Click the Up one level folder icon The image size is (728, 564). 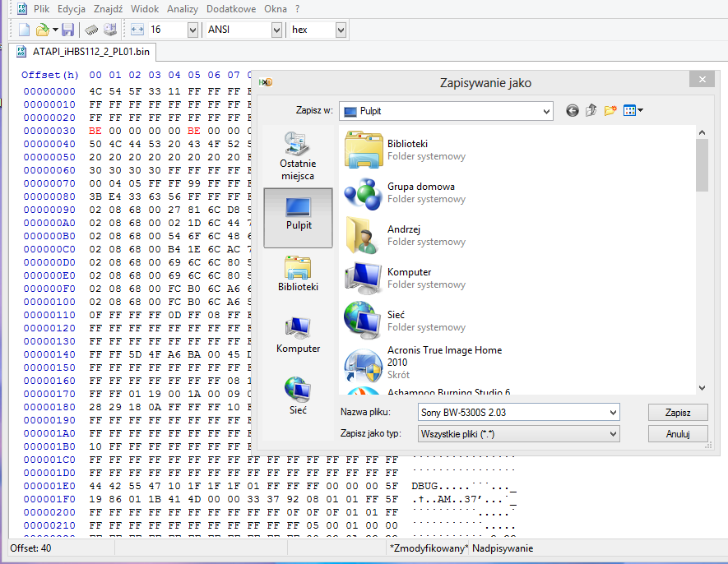pyautogui.click(x=591, y=110)
